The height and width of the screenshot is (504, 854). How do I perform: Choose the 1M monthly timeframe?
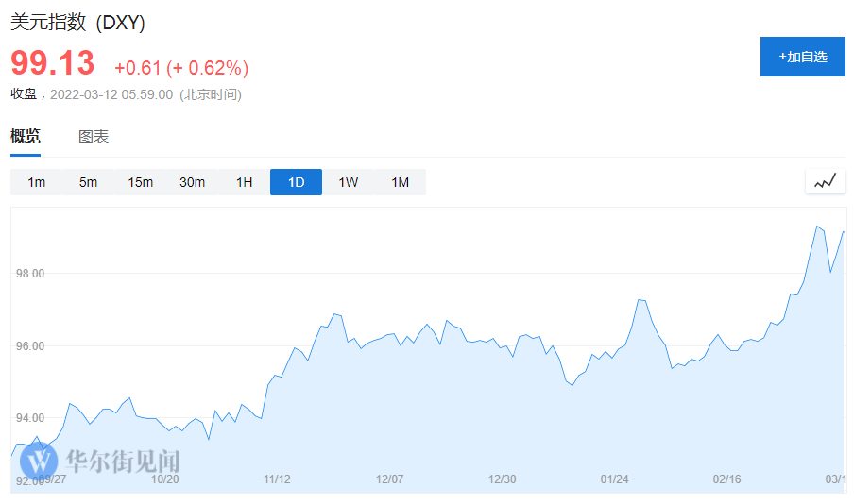coord(400,182)
